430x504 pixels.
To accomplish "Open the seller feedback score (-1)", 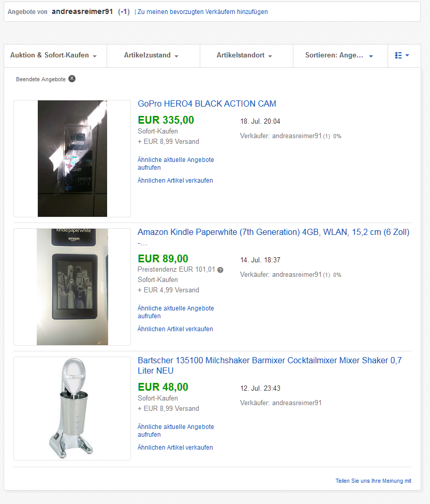I will point(124,12).
